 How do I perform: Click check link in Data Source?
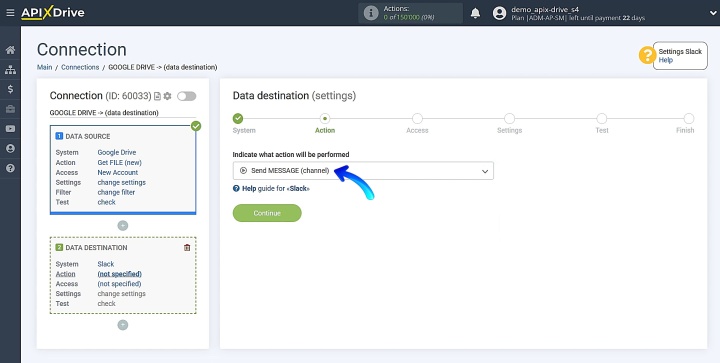tap(107, 202)
